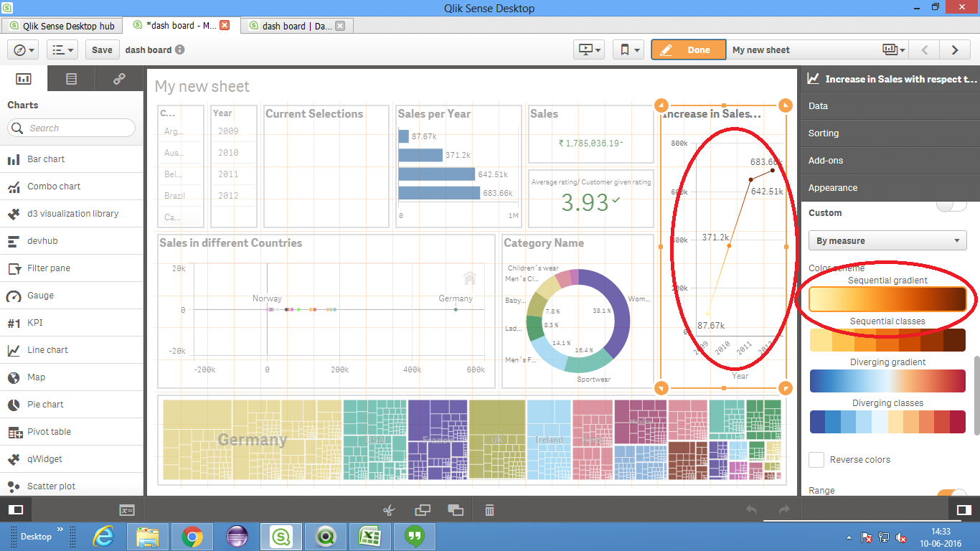Select Bar chart icon
The width and height of the screenshot is (980, 551).
pos(14,159)
